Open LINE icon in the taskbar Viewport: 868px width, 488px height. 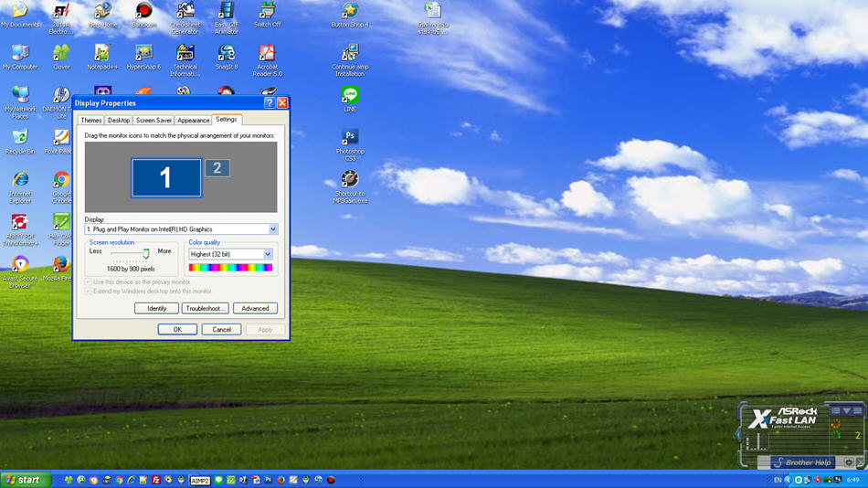(x=218, y=480)
